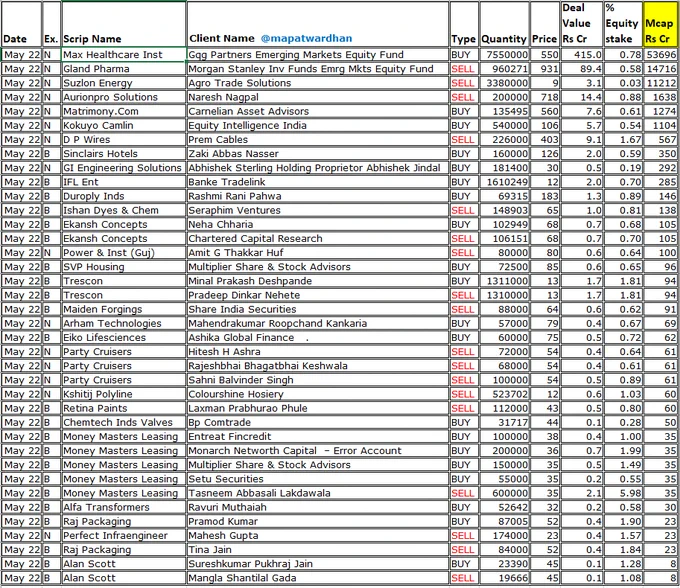Click the Deal Value Rs Cr header

pyautogui.click(x=582, y=24)
